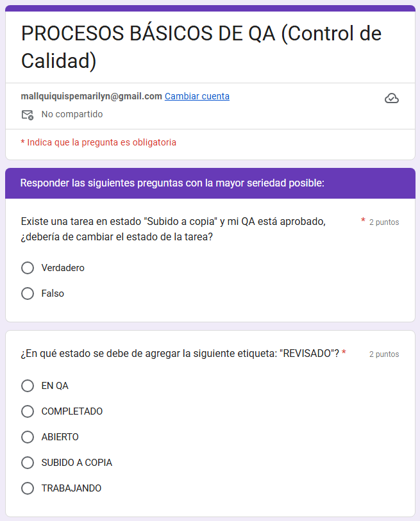Click the Cambiar cuenta link
Viewport: 420px width, 521px height.
(x=197, y=97)
